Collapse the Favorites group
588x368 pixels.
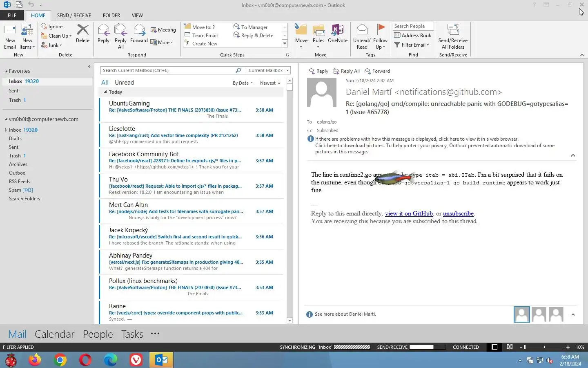(x=6, y=71)
